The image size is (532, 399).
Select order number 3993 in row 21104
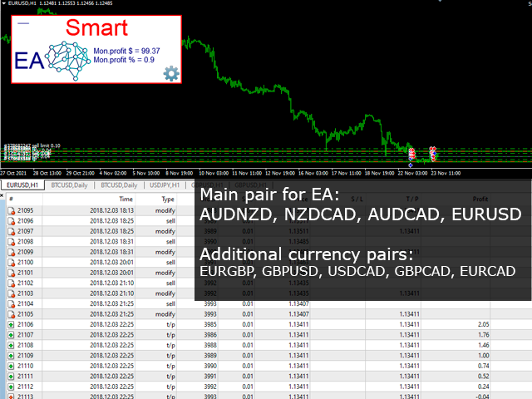210,303
